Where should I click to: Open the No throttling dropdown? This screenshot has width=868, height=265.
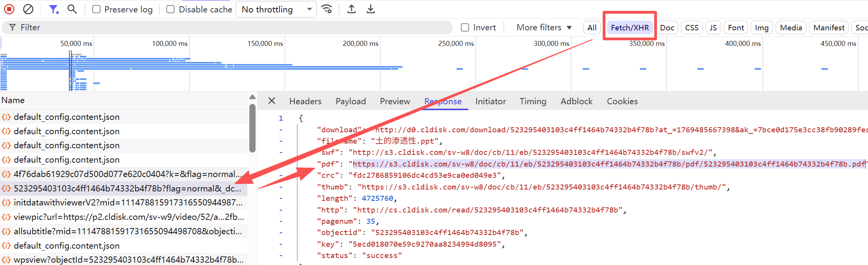point(276,9)
